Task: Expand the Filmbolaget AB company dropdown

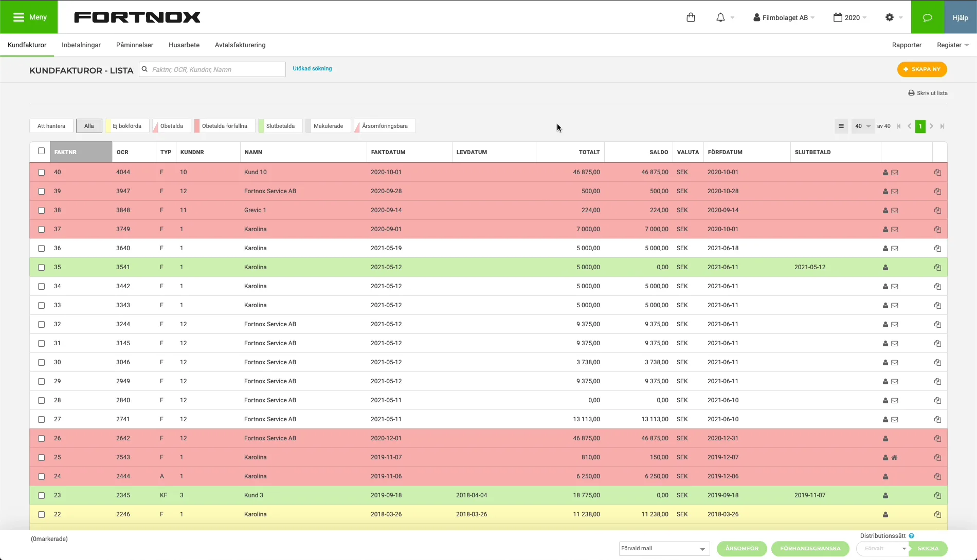Action: [x=784, y=17]
